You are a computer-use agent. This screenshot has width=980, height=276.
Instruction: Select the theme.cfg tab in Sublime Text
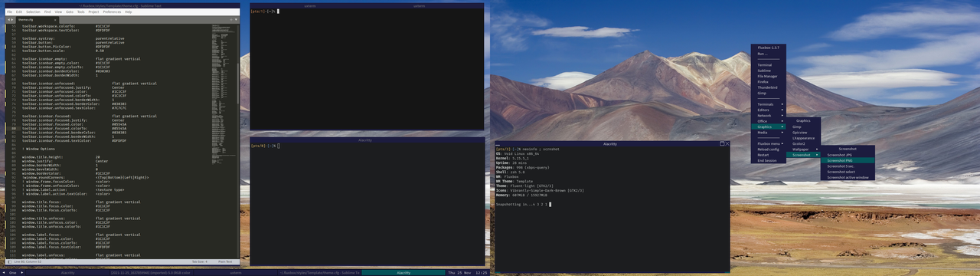point(37,20)
